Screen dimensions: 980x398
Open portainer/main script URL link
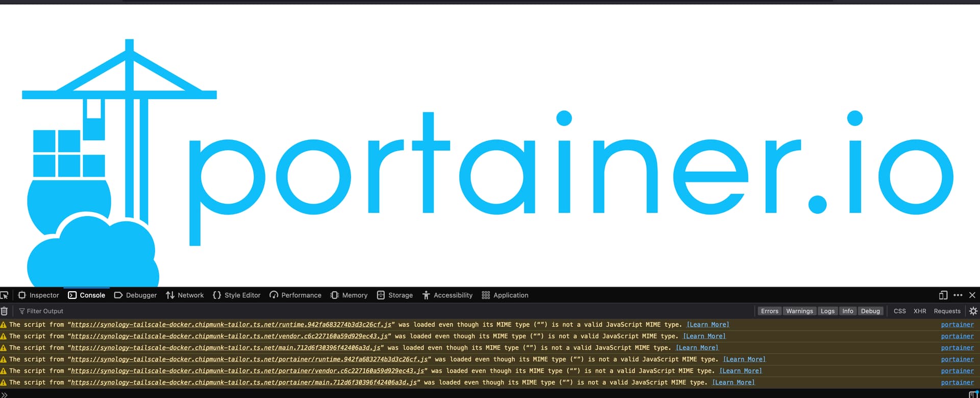click(x=244, y=383)
